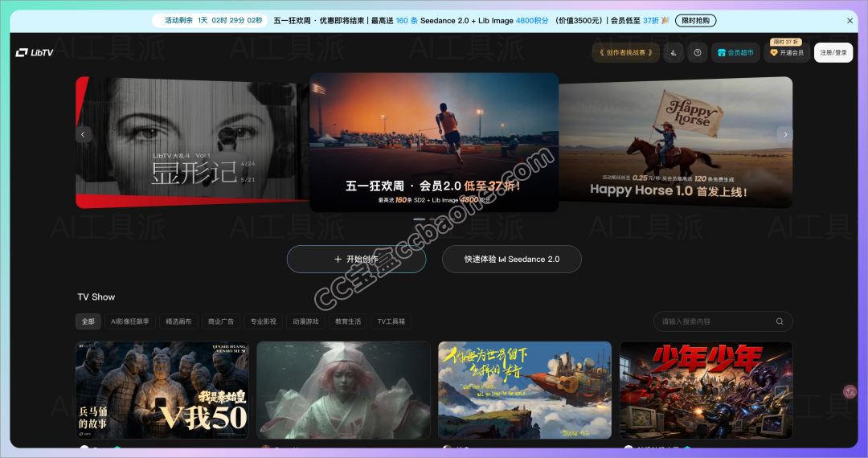The width and height of the screenshot is (868, 458).
Task: Click 开通会员 to subscribe
Action: pyautogui.click(x=787, y=52)
